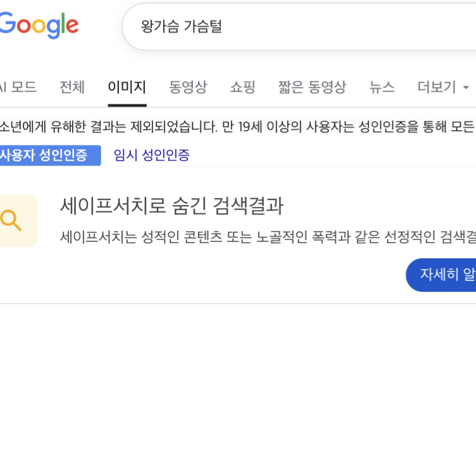
Task: Click the 임시 성인인증 link
Action: (151, 155)
